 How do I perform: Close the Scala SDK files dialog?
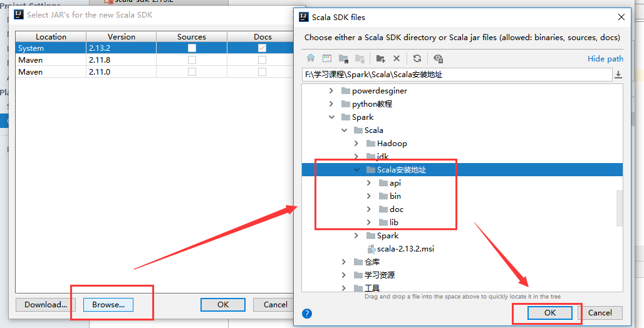point(621,17)
